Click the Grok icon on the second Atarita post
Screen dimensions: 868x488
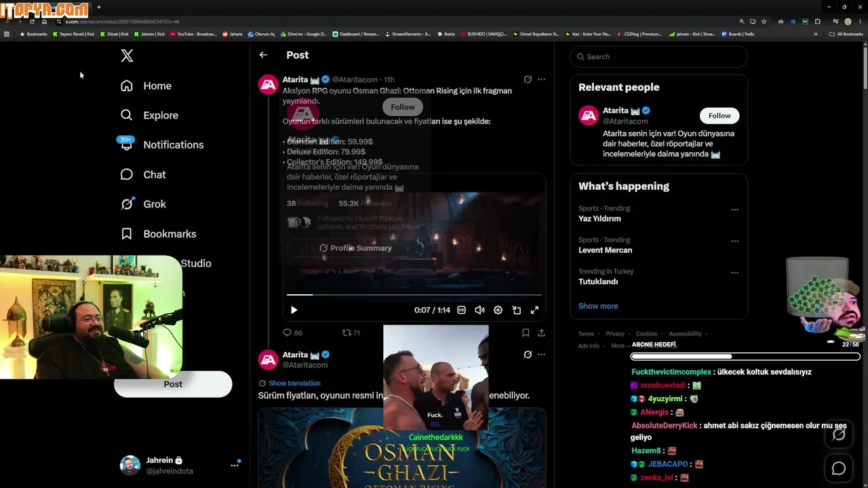[528, 354]
